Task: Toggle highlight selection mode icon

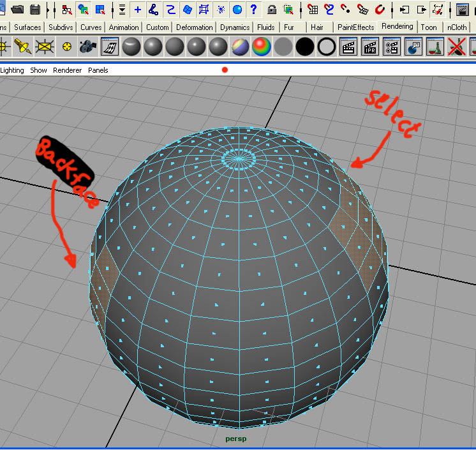Action: tap(288, 10)
